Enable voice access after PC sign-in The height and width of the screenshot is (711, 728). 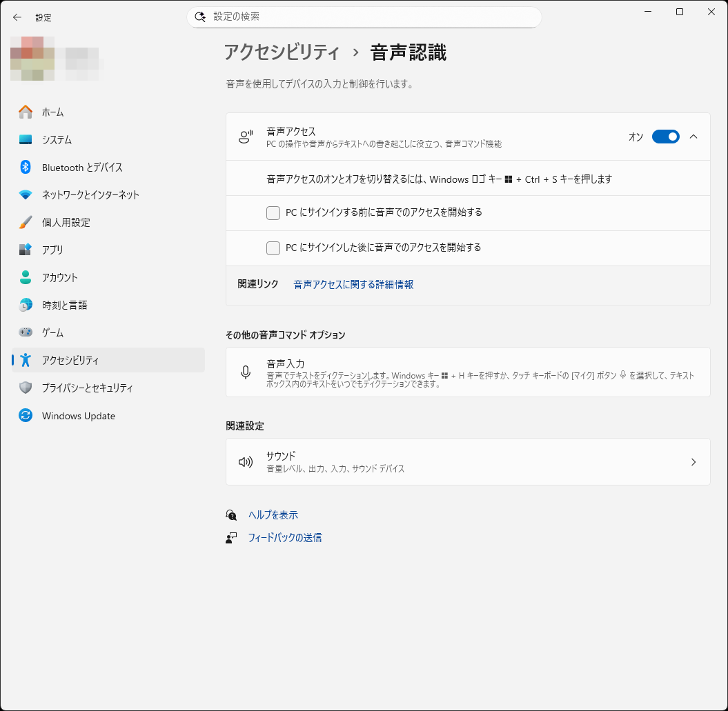(273, 247)
